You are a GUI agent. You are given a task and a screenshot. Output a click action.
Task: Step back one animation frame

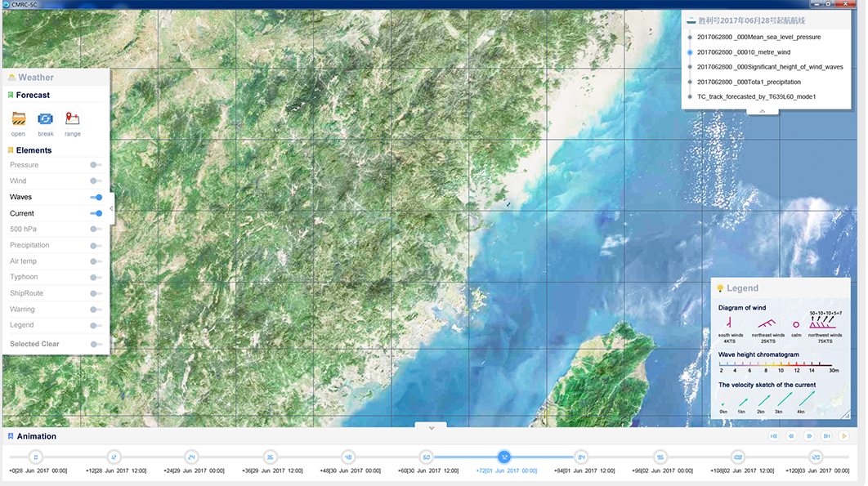click(791, 436)
